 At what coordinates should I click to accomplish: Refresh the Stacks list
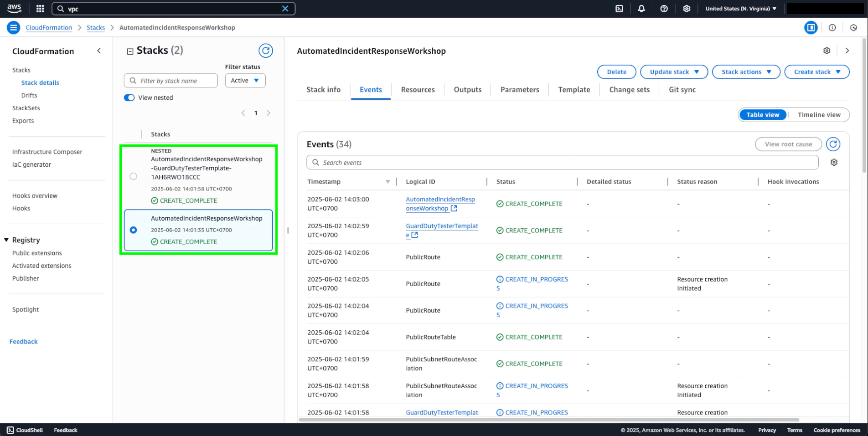(266, 51)
